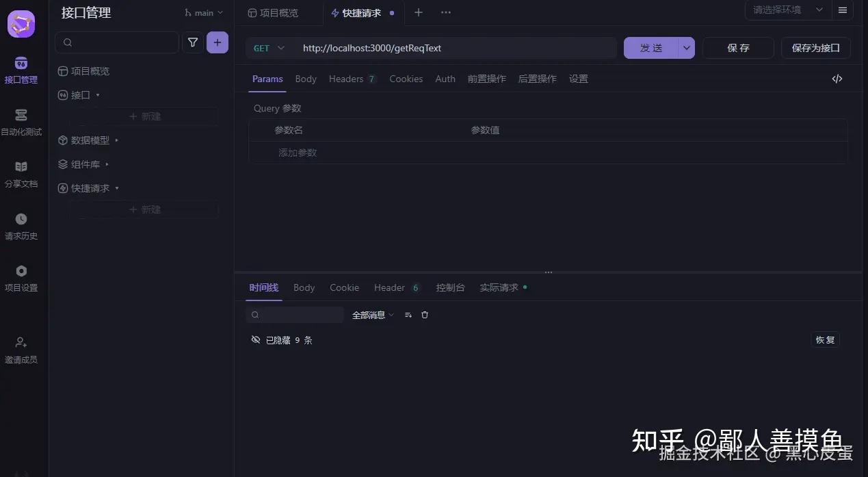Viewport: 868px width, 477px height.
Task: Click the filter icon beside the search box
Action: 192,42
